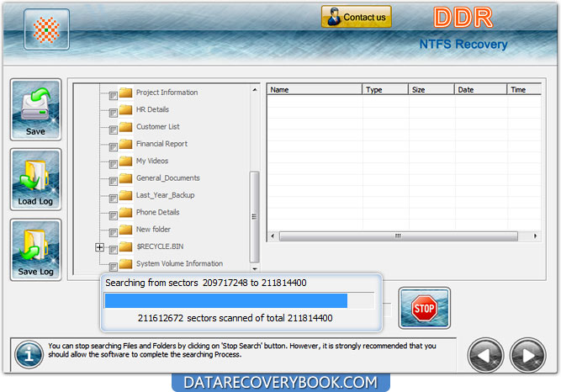561x392 pixels.
Task: Select the $RECYCLE.BIN folder icon
Action: (125, 246)
